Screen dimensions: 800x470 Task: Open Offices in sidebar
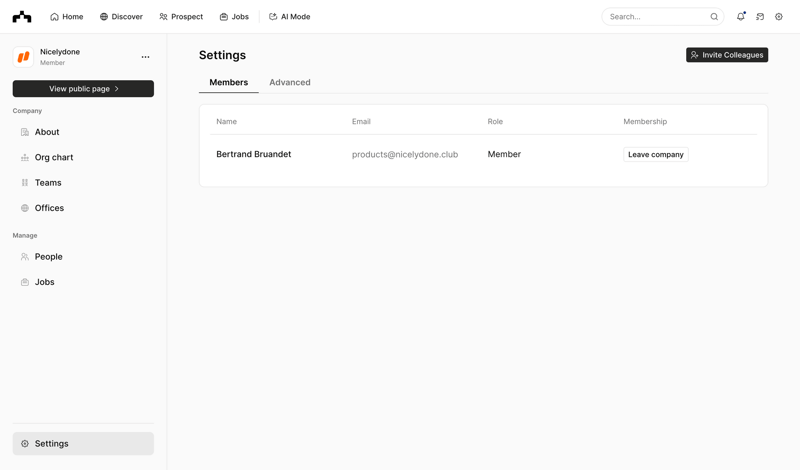(83, 208)
